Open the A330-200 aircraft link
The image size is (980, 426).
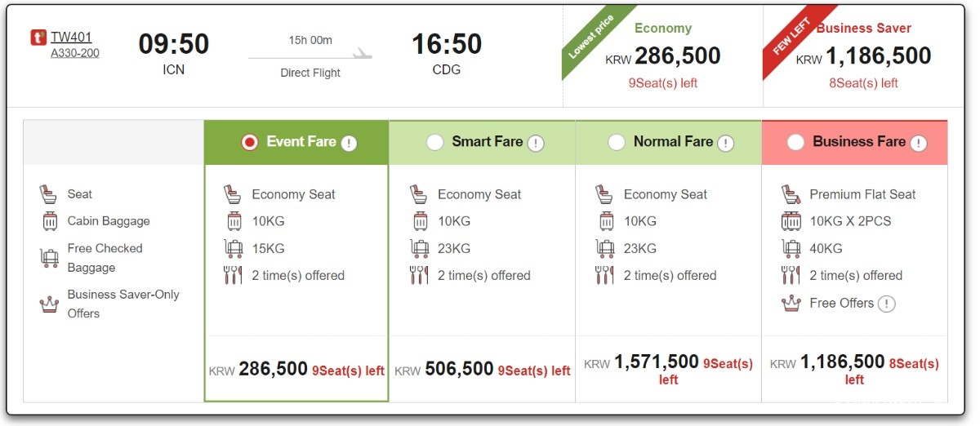[x=75, y=53]
